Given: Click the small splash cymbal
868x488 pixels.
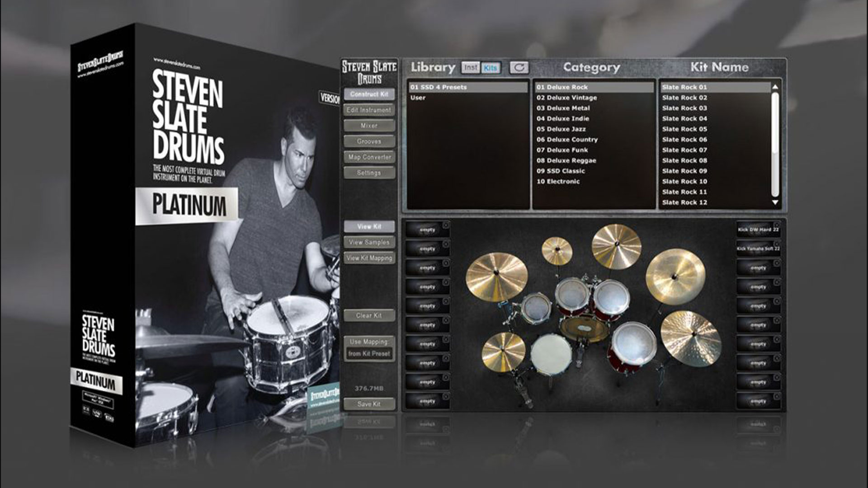Looking at the screenshot, I should pyautogui.click(x=557, y=250).
